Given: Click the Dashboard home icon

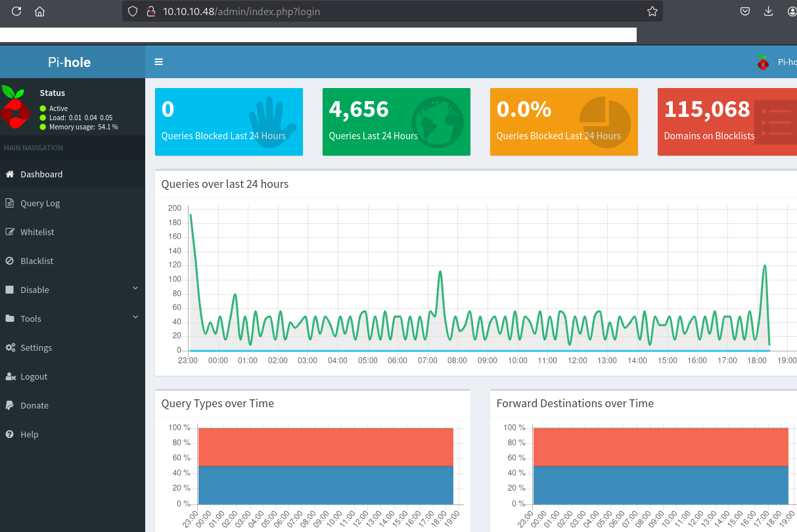Looking at the screenshot, I should point(10,174).
